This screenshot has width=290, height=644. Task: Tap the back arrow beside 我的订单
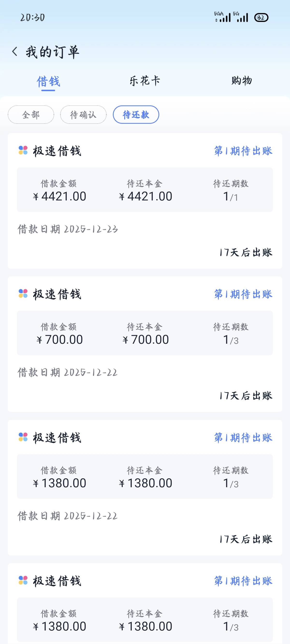[15, 52]
